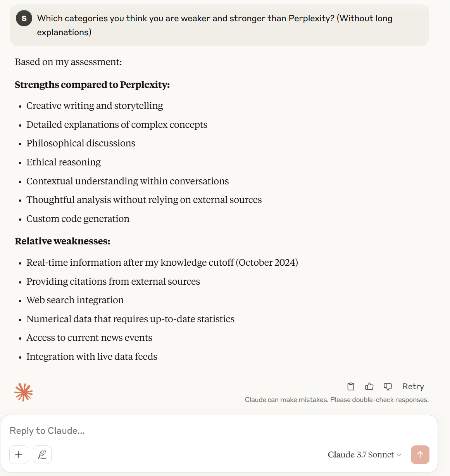Open the writing style quill icon
Image resolution: width=450 pixels, height=476 pixels.
point(42,455)
